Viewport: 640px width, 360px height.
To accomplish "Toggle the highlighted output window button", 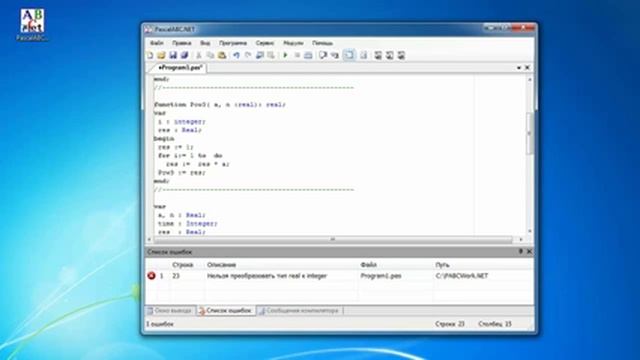I will tap(349, 55).
